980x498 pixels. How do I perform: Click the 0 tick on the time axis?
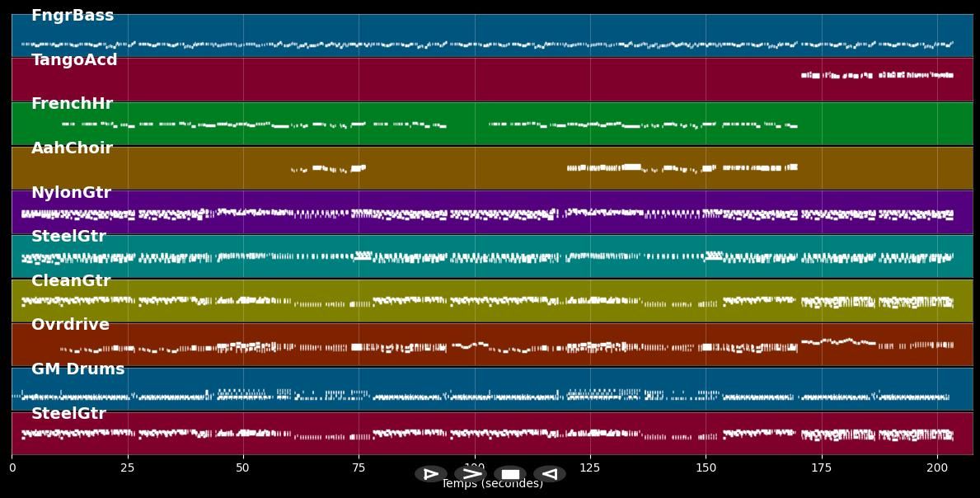coord(12,467)
